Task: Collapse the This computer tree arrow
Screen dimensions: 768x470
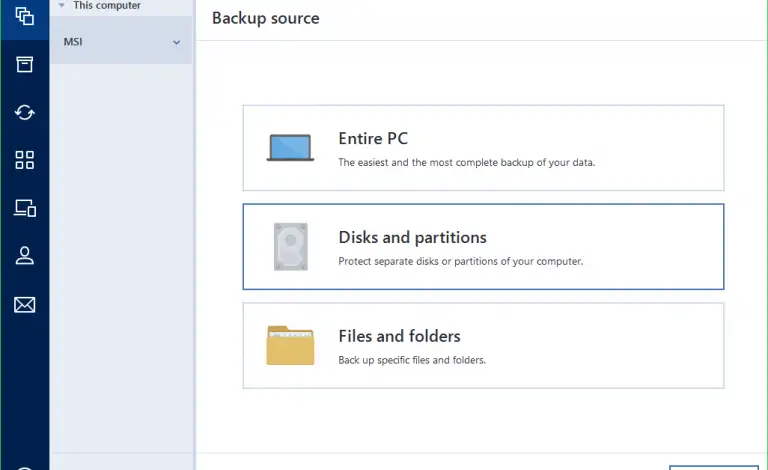Action: point(62,6)
